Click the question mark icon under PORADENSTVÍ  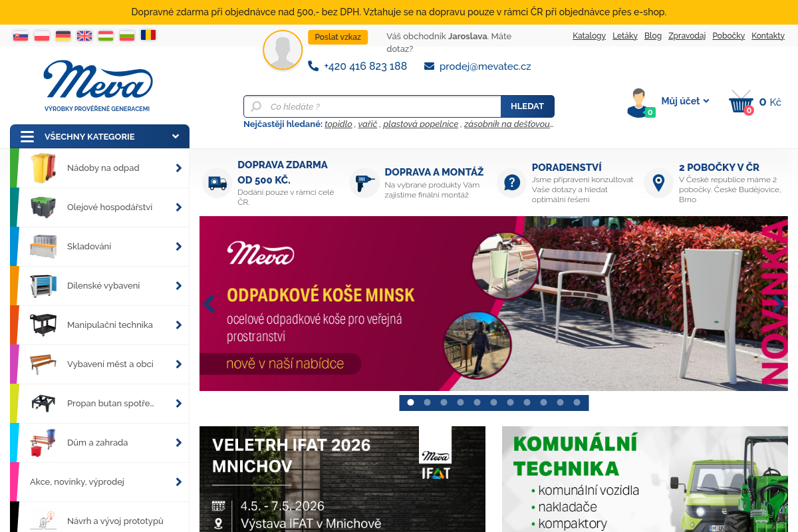[x=511, y=183]
